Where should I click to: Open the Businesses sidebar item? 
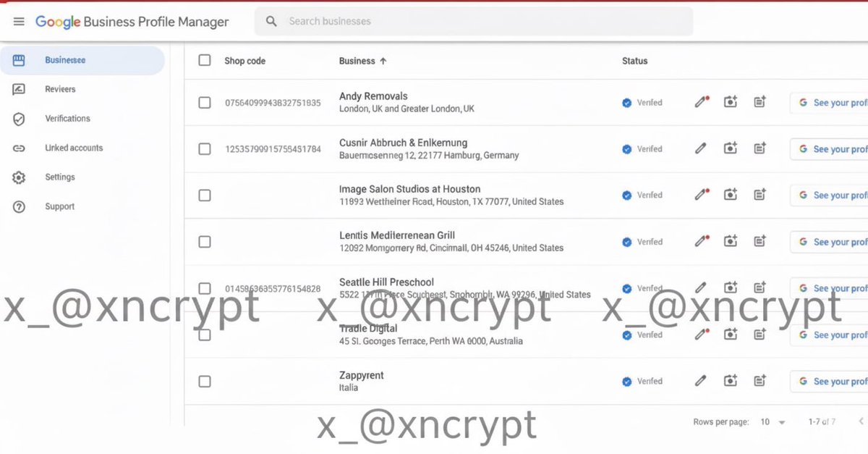pos(82,61)
